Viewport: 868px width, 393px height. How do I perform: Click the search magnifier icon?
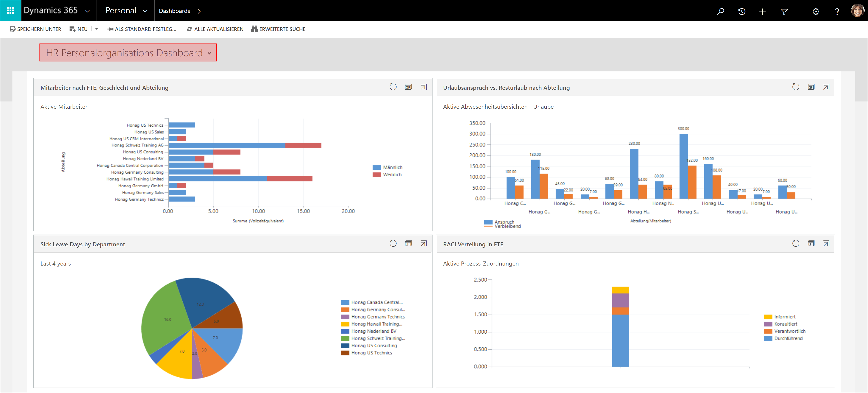point(720,11)
